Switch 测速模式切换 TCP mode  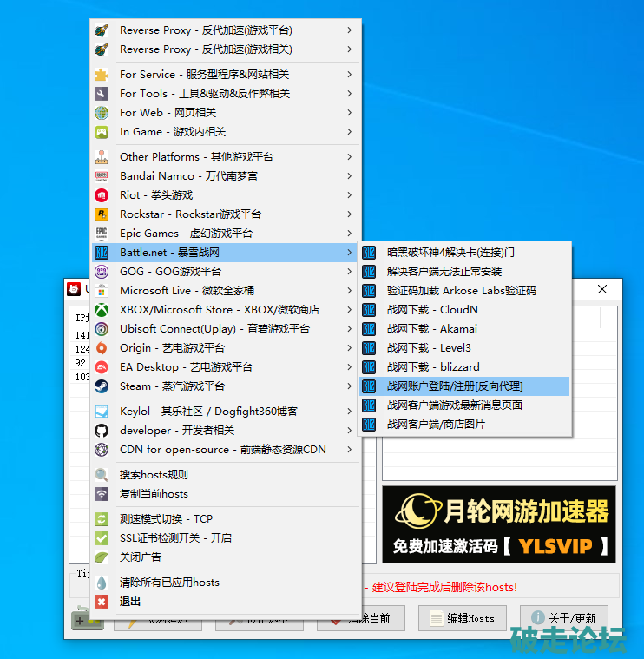[x=166, y=519]
